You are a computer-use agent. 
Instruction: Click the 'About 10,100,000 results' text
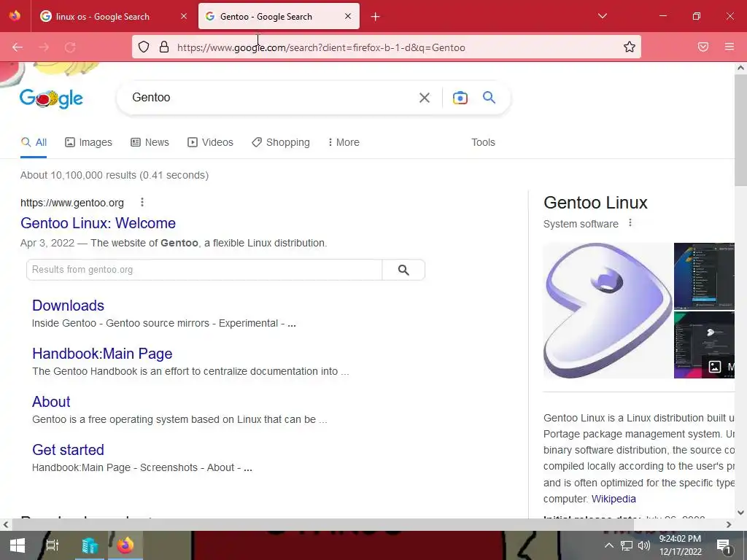(x=115, y=175)
